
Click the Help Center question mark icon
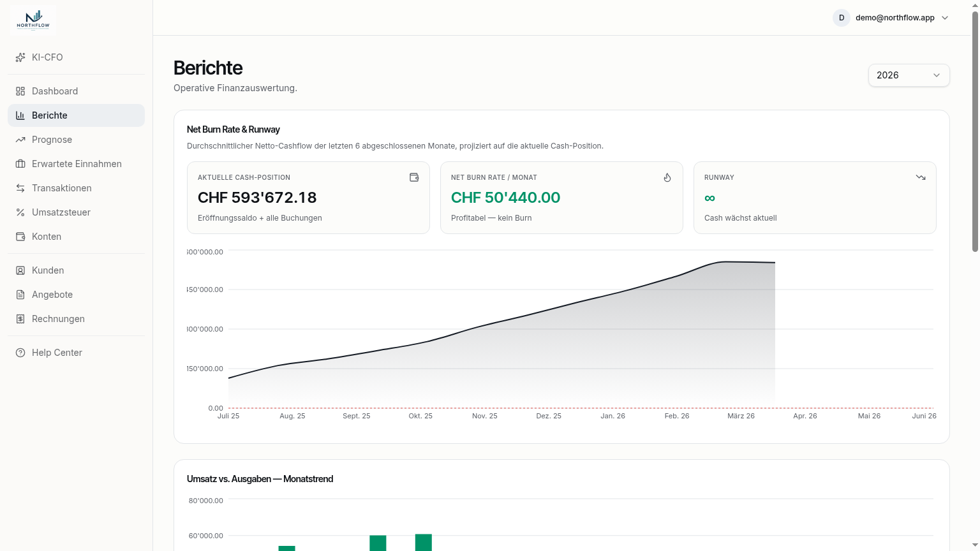click(x=20, y=353)
